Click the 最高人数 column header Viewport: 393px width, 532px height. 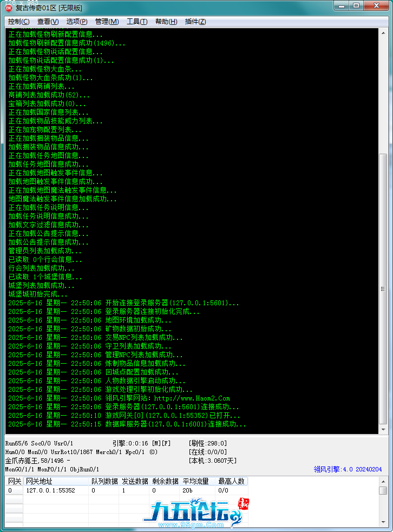pyautogui.click(x=232, y=481)
